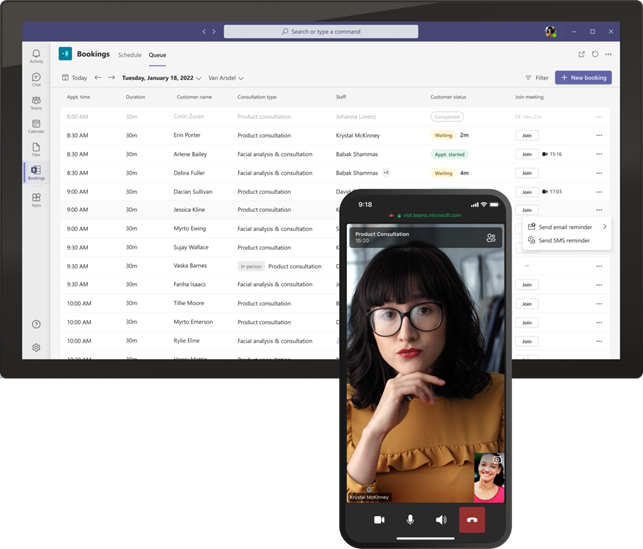
Task: Click the +2 staff badge
Action: (x=386, y=173)
